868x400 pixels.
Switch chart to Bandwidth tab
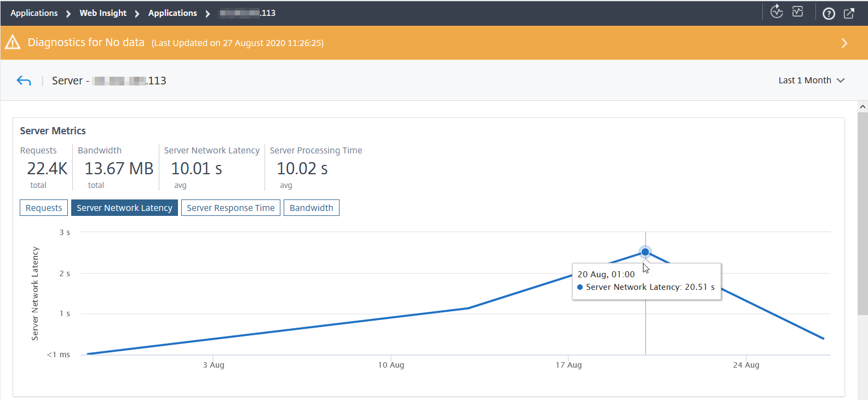coord(312,208)
